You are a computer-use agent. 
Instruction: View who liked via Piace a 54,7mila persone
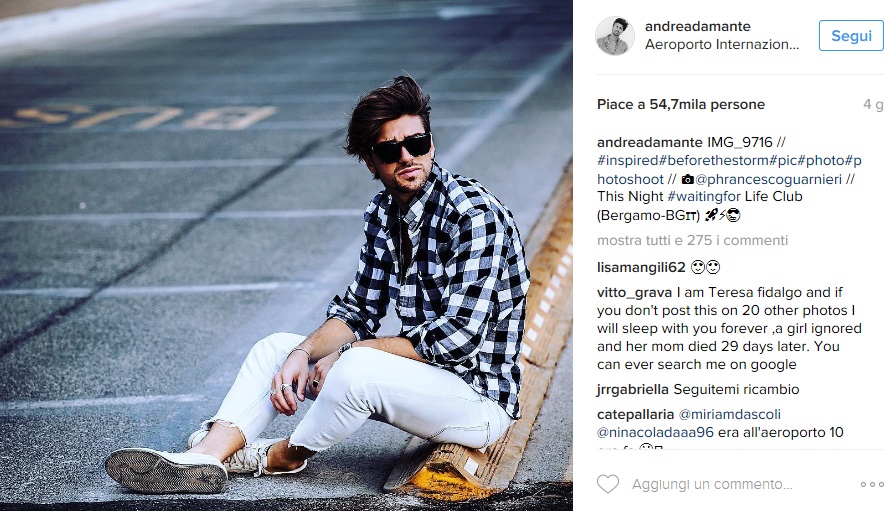pos(681,104)
